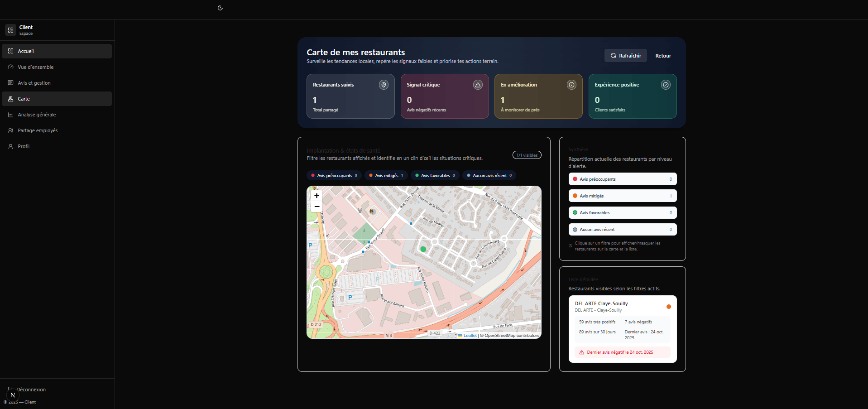This screenshot has height=409, width=868.
Task: Click the green restaurant marker on the map
Action: [x=423, y=249]
